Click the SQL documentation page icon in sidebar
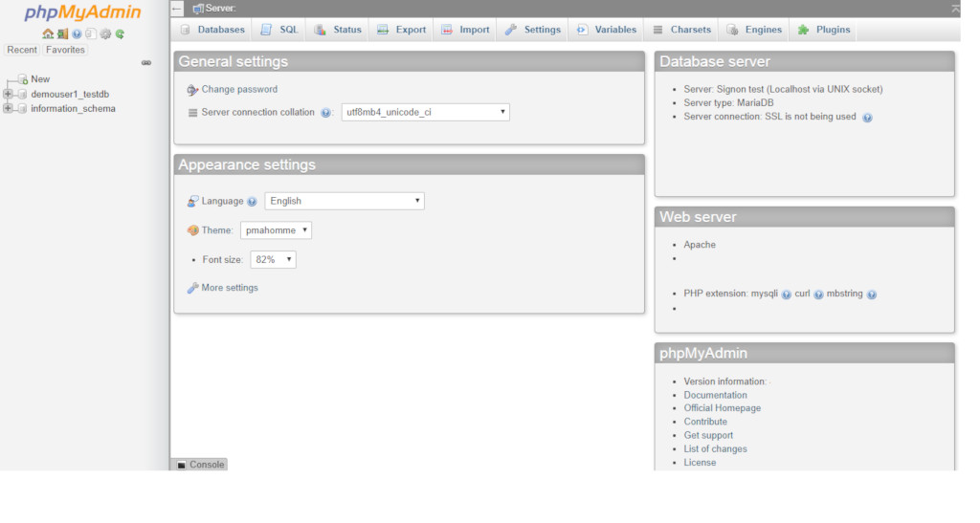 click(91, 33)
